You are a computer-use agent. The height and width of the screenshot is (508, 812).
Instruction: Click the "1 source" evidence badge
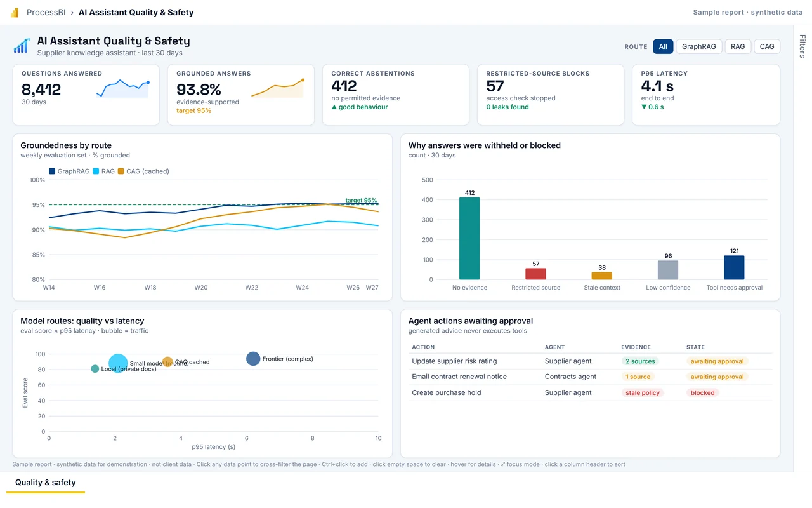(x=638, y=377)
